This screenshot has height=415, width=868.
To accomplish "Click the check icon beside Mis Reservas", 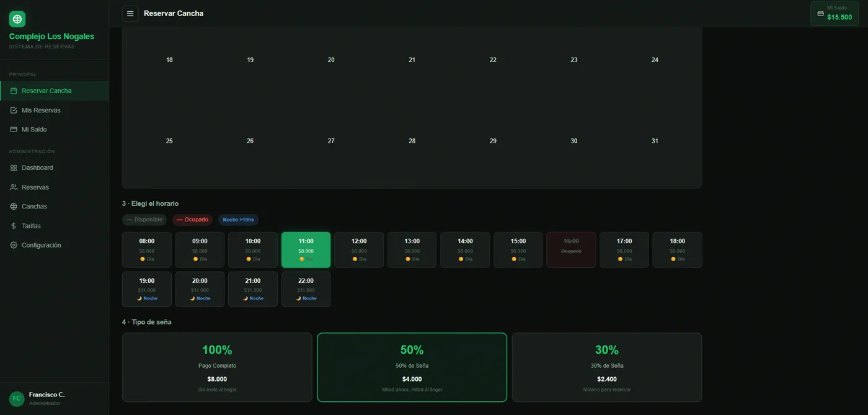I will click(x=14, y=110).
